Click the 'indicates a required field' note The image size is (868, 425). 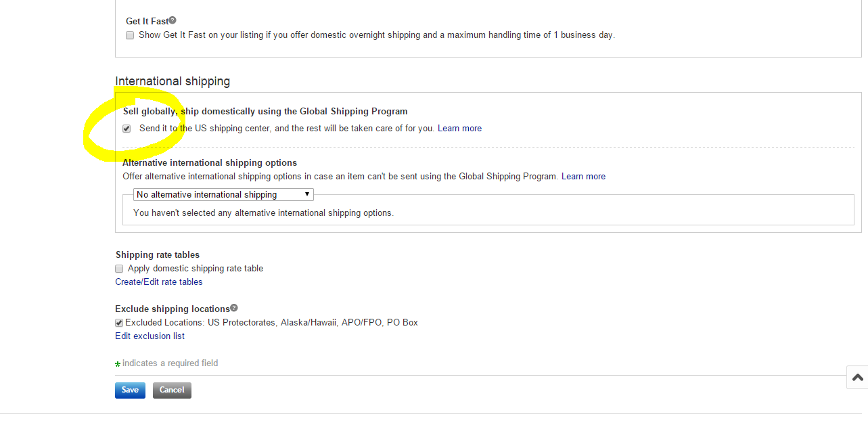(170, 363)
